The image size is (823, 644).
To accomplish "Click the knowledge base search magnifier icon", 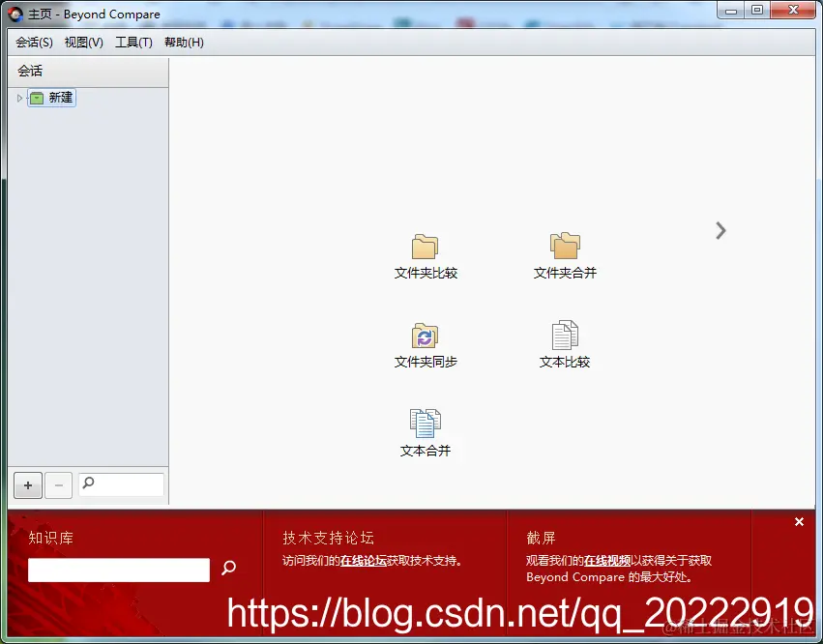I will (x=229, y=568).
